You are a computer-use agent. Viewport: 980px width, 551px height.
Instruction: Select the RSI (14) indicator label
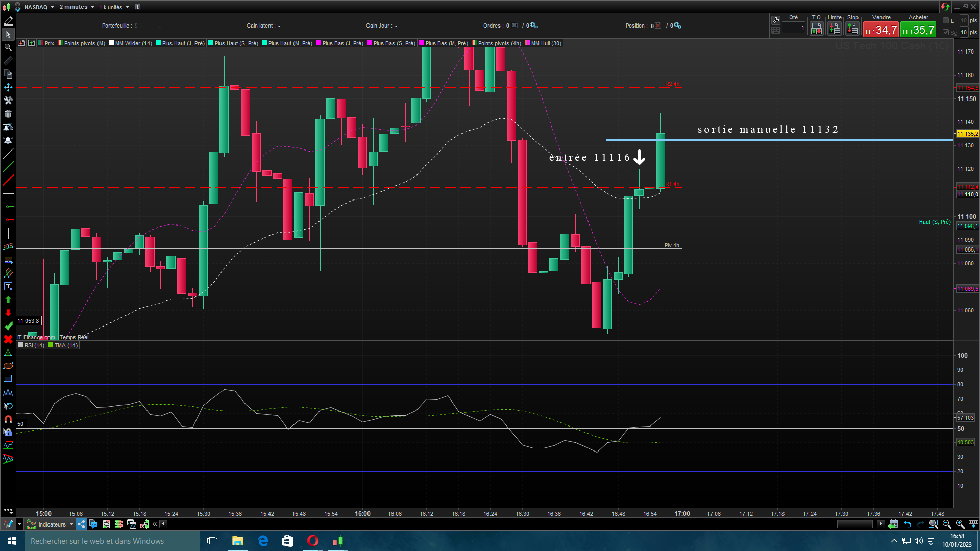[x=34, y=345]
